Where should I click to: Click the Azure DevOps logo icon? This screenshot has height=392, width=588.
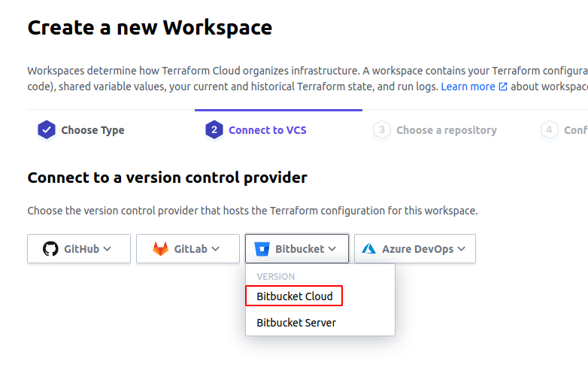(x=368, y=249)
